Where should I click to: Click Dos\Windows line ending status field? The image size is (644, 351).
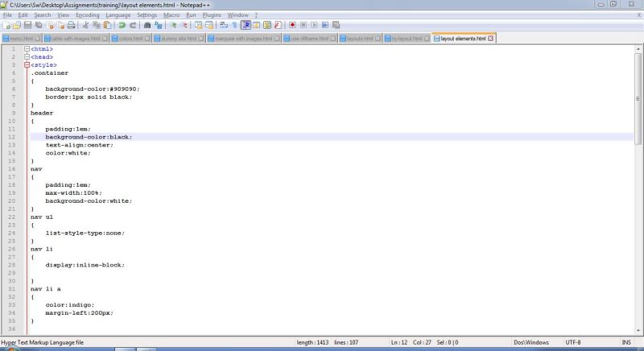(x=531, y=342)
